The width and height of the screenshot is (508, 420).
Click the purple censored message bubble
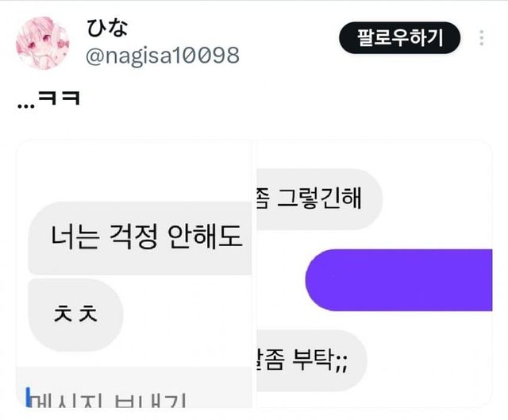pos(398,280)
